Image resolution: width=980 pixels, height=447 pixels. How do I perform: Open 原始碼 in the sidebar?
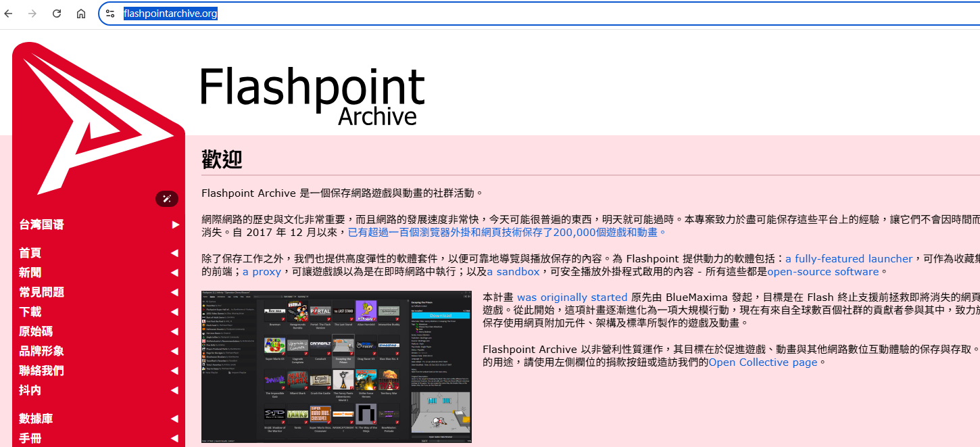pos(99,331)
